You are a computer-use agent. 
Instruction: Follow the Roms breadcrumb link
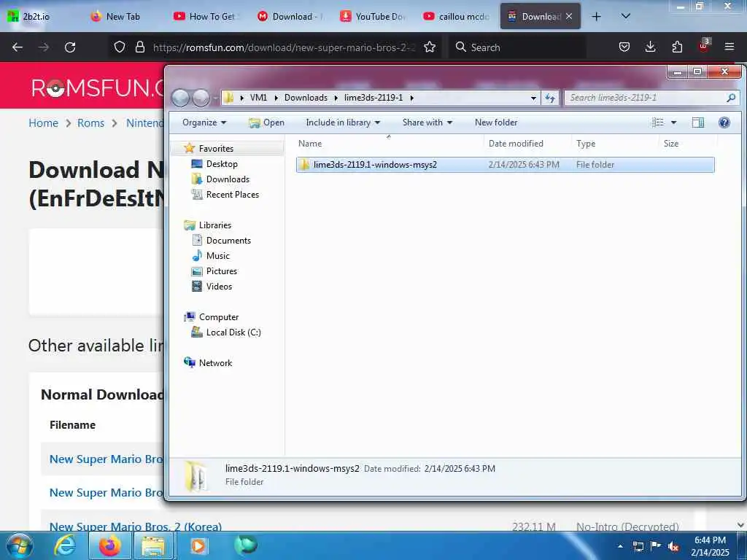tap(90, 122)
